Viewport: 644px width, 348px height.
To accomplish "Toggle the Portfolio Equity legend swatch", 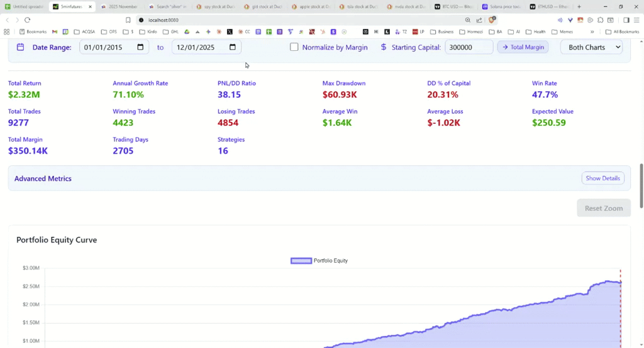I will pyautogui.click(x=301, y=261).
